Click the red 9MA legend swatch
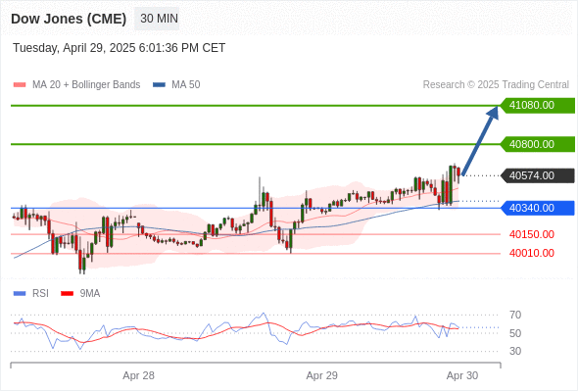The image size is (578, 392). (67, 294)
